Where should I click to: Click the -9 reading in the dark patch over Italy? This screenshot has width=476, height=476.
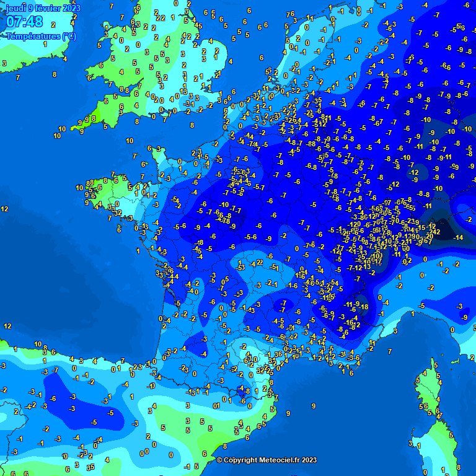(465, 317)
